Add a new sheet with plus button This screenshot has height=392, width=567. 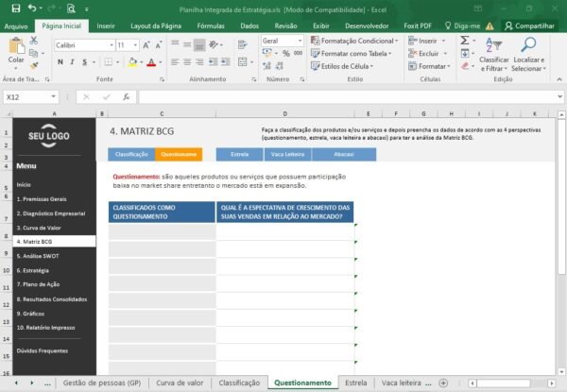pos(443,383)
